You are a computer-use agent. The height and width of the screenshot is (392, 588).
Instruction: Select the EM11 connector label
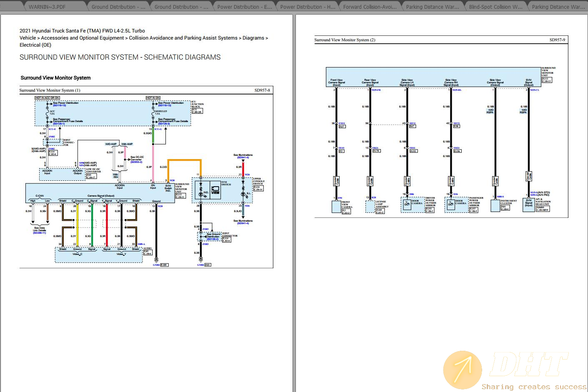[342, 123]
